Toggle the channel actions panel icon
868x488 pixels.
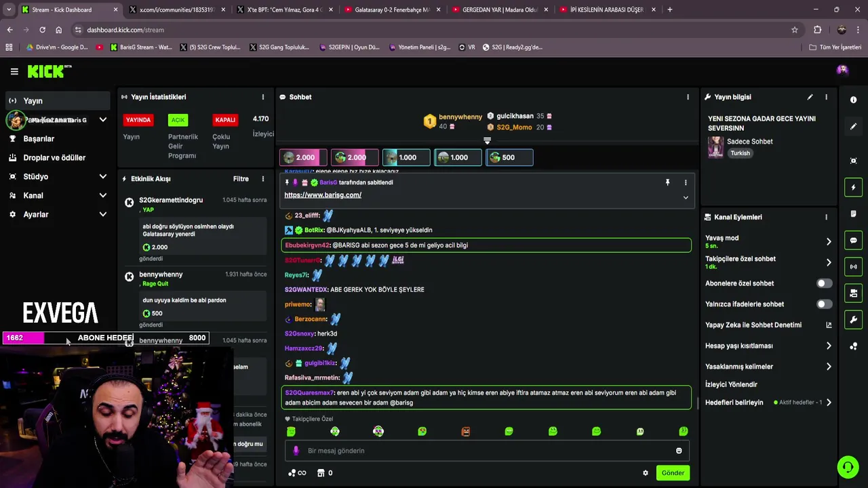tap(853, 293)
